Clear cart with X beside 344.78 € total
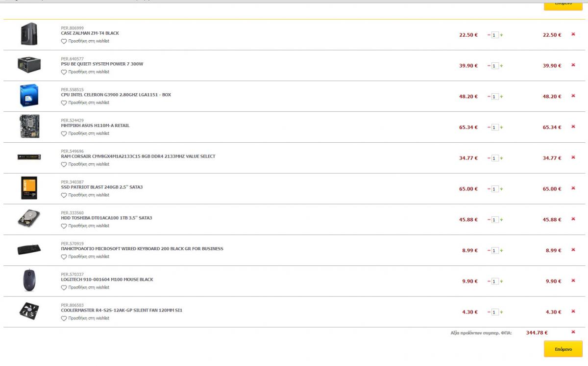Image resolution: width=588 pixels, height=366 pixels. (573, 332)
